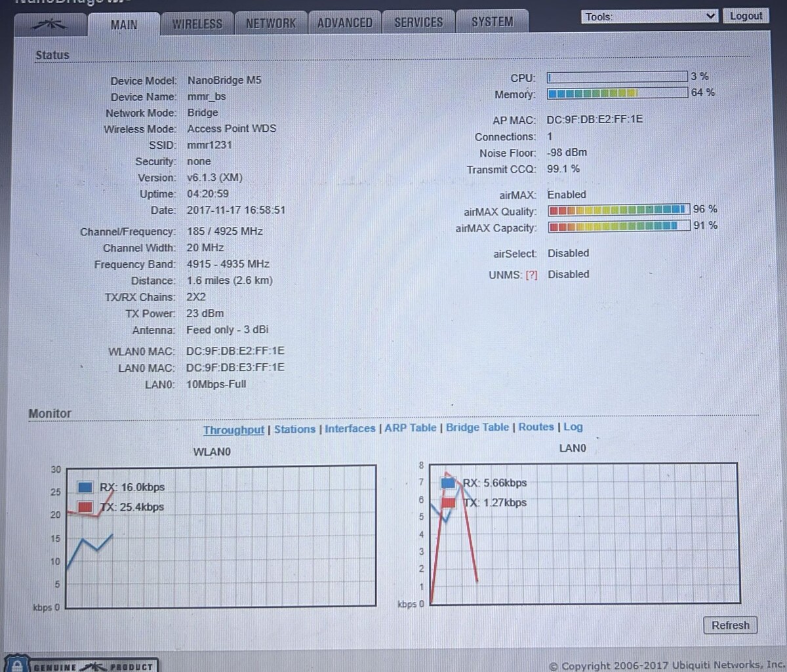The width and height of the screenshot is (787, 672).
Task: Click the blue RX legend square in WLAN0
Action: click(85, 487)
